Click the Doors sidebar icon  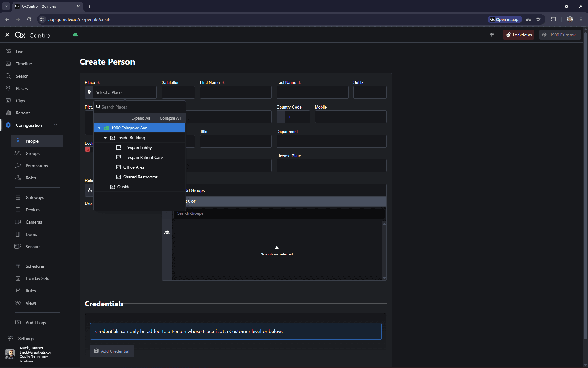[18, 234]
